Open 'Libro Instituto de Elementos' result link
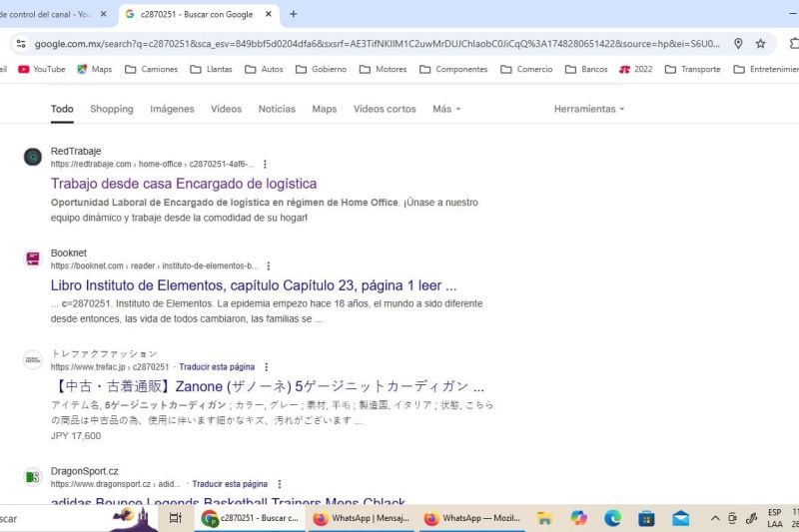Viewport: 799px width, 532px height. pos(254,285)
